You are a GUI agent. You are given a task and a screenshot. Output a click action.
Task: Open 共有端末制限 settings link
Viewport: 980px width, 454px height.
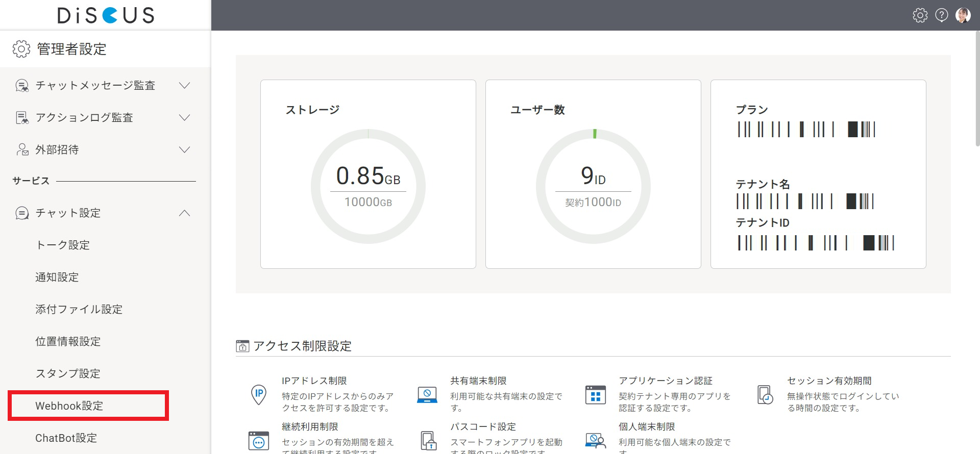coord(478,381)
